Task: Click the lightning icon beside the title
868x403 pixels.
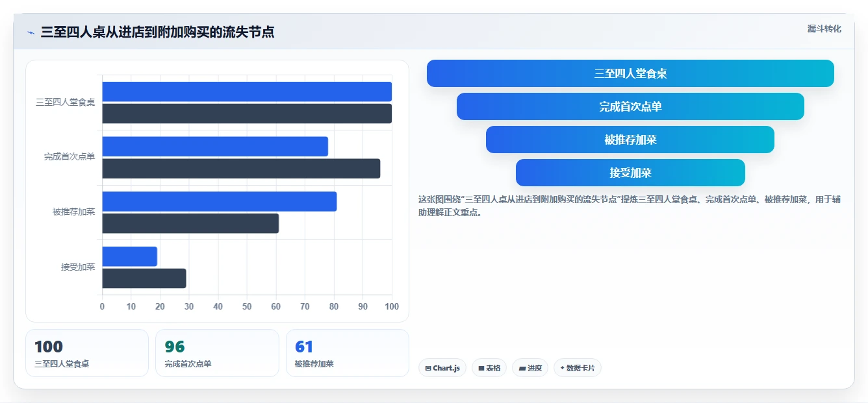Action: tap(31, 32)
